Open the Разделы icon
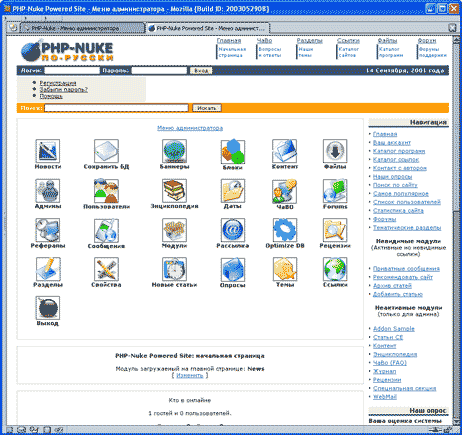462x435 pixels. 48,269
